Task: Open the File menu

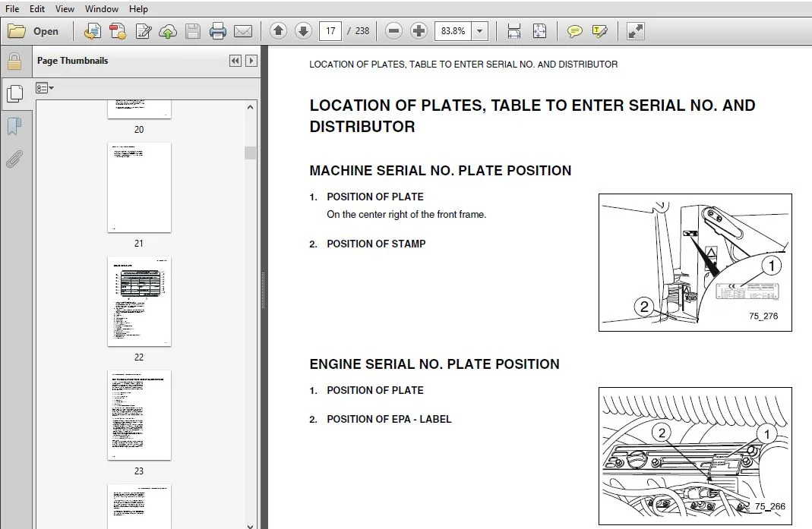Action: [12, 9]
